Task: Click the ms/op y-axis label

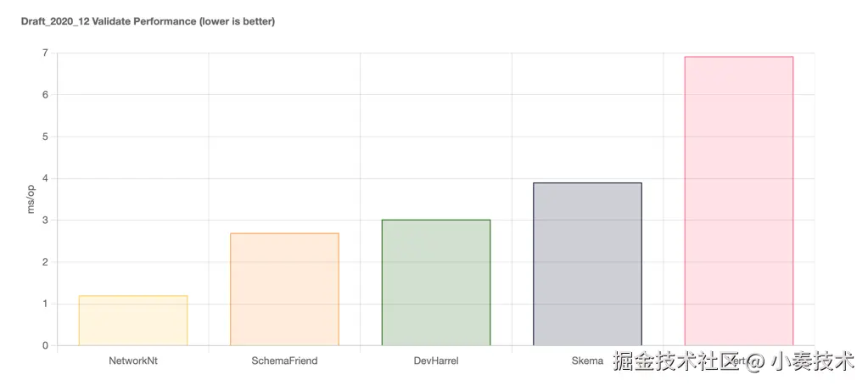Action: [x=31, y=199]
